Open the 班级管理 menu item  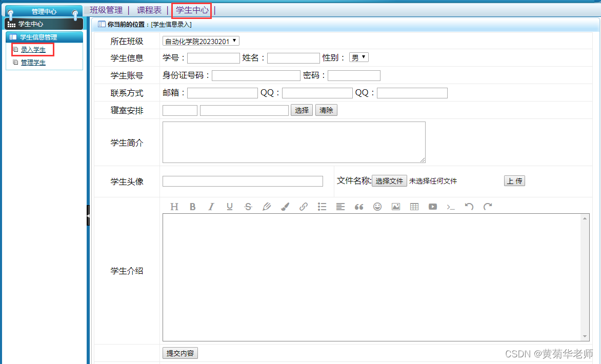tap(105, 9)
